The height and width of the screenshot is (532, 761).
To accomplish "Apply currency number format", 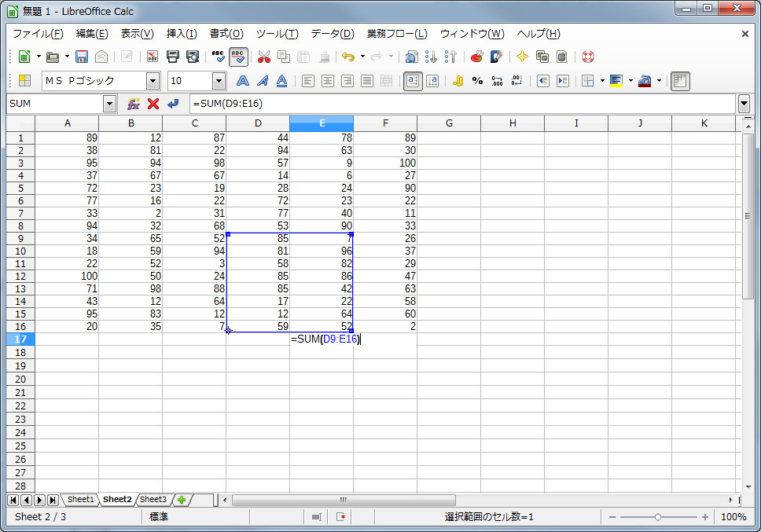I will pos(458,81).
